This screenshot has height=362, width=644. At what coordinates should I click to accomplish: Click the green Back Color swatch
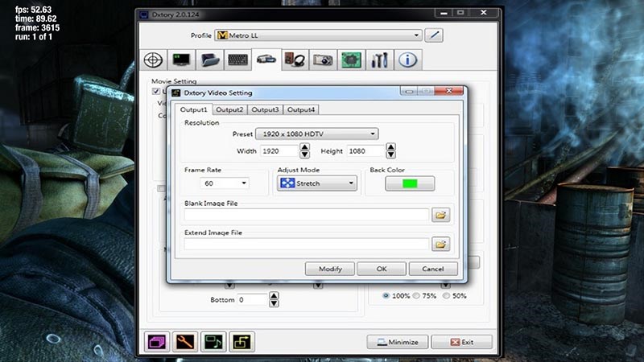(x=410, y=183)
